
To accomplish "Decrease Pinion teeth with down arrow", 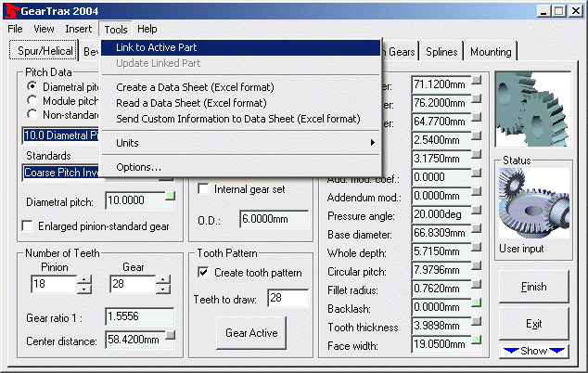I will pyautogui.click(x=84, y=289).
